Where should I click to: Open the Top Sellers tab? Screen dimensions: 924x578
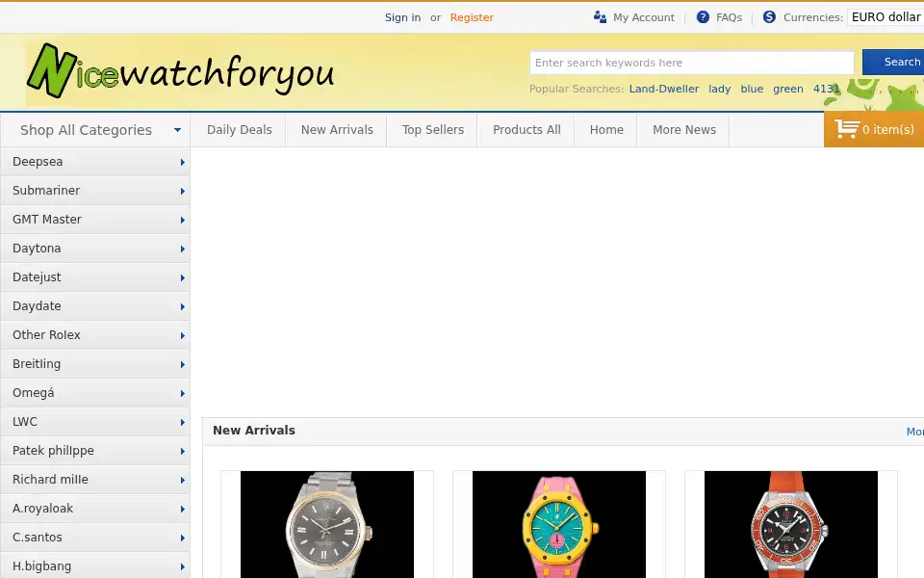pyautogui.click(x=432, y=130)
